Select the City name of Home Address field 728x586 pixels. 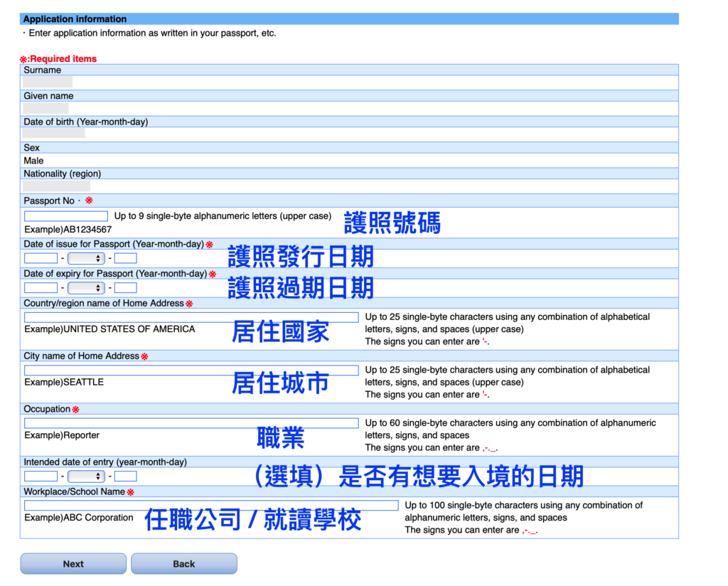coord(191,369)
